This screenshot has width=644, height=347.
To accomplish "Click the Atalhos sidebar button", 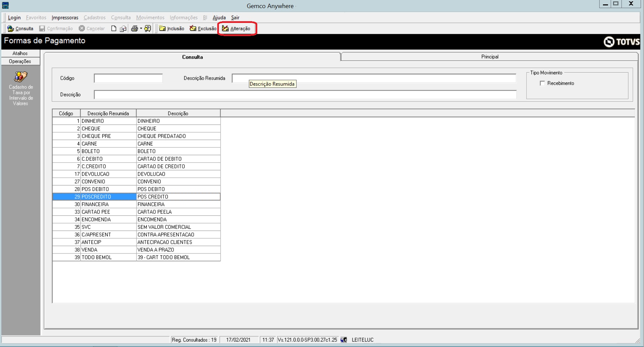I will (20, 53).
